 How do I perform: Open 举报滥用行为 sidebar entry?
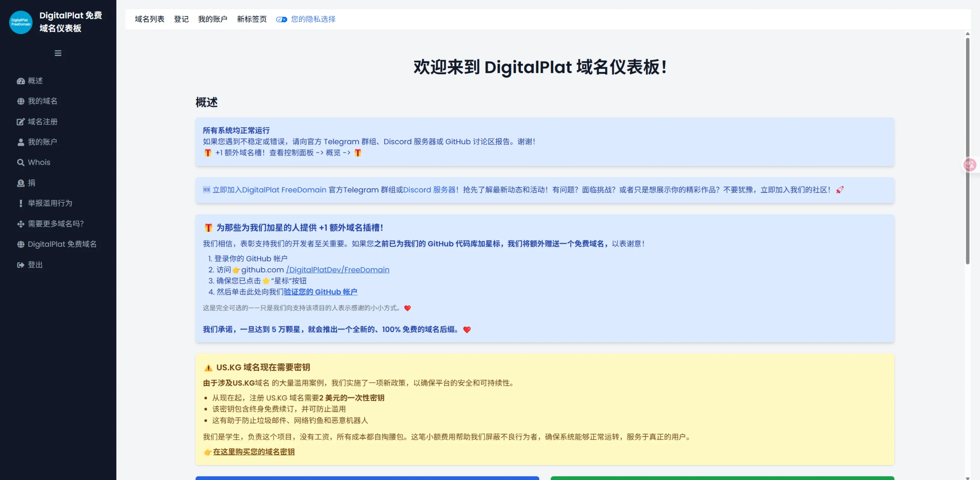(44, 203)
